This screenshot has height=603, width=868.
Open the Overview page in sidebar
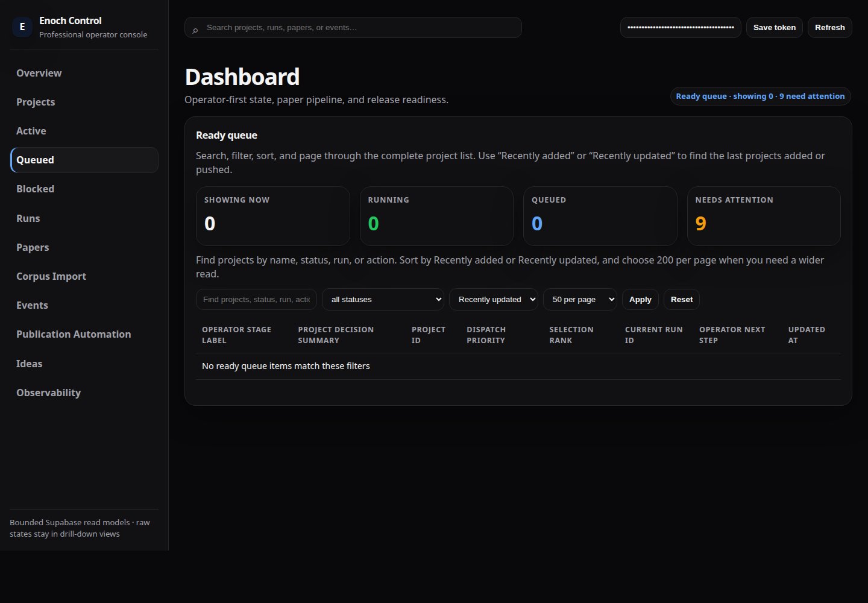point(84,73)
